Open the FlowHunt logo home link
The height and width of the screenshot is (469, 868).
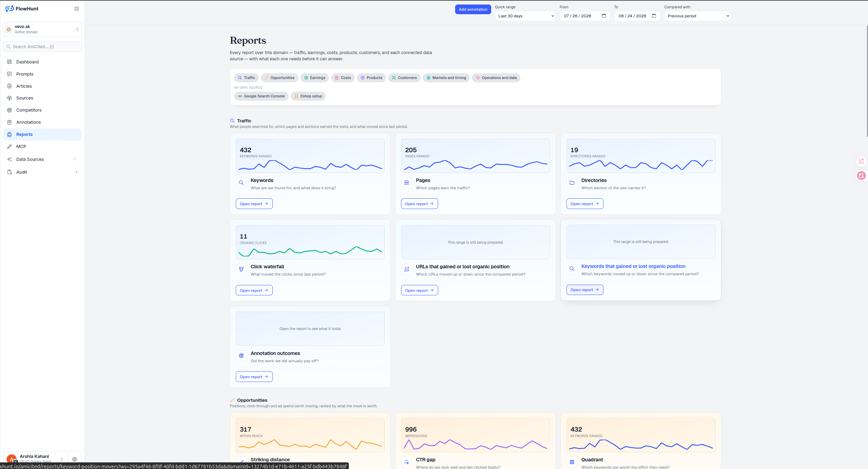pos(22,9)
